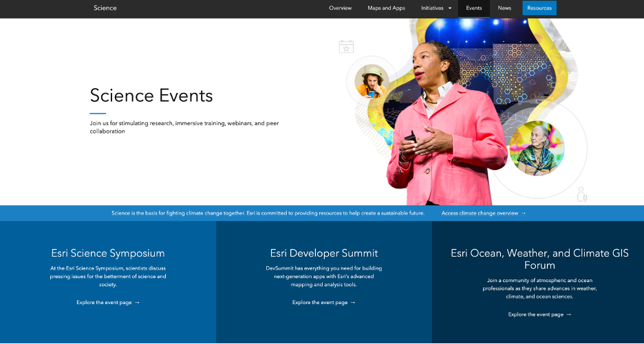The image size is (644, 344).
Task: Click the Esri Science Symposium heading
Action: click(108, 253)
